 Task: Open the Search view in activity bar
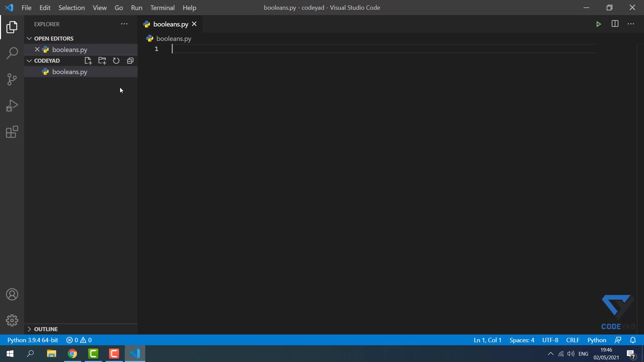12,53
